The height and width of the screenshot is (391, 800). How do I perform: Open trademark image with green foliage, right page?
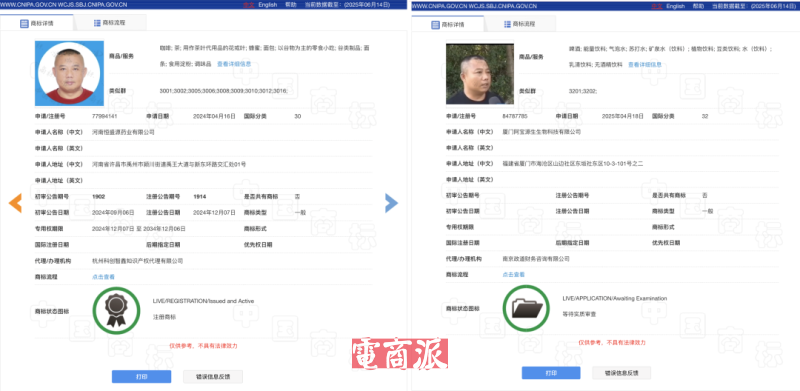(x=480, y=74)
